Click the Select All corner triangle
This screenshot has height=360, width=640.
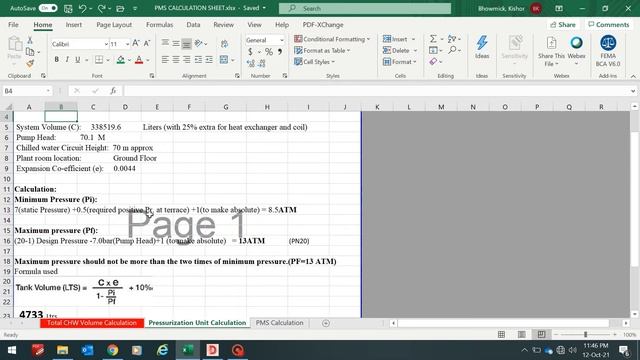[9, 107]
